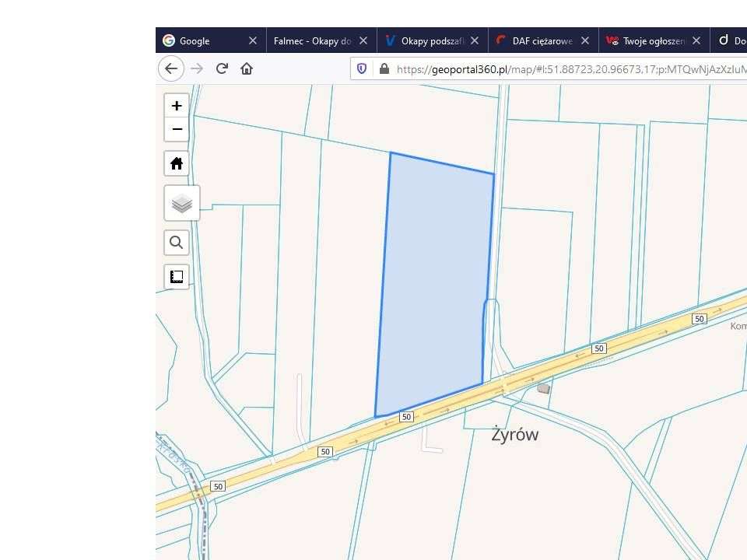The height and width of the screenshot is (560, 747).
Task: Open the browser home page
Action: coord(247,68)
